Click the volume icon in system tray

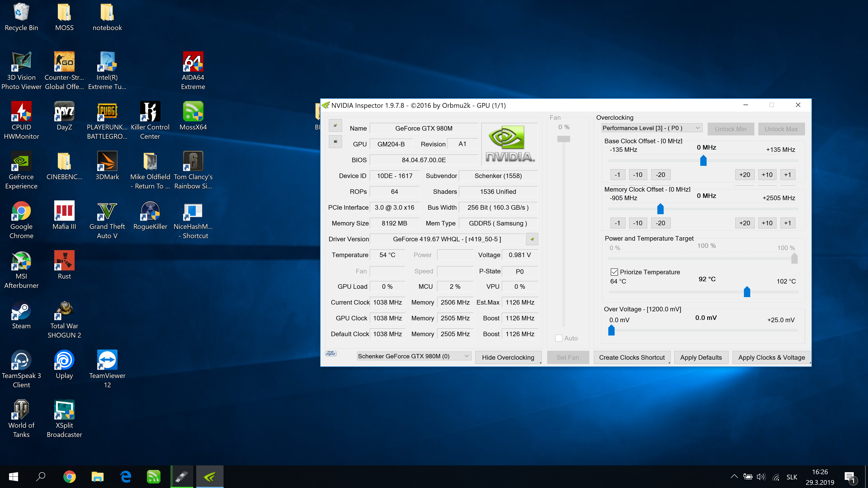(x=761, y=476)
